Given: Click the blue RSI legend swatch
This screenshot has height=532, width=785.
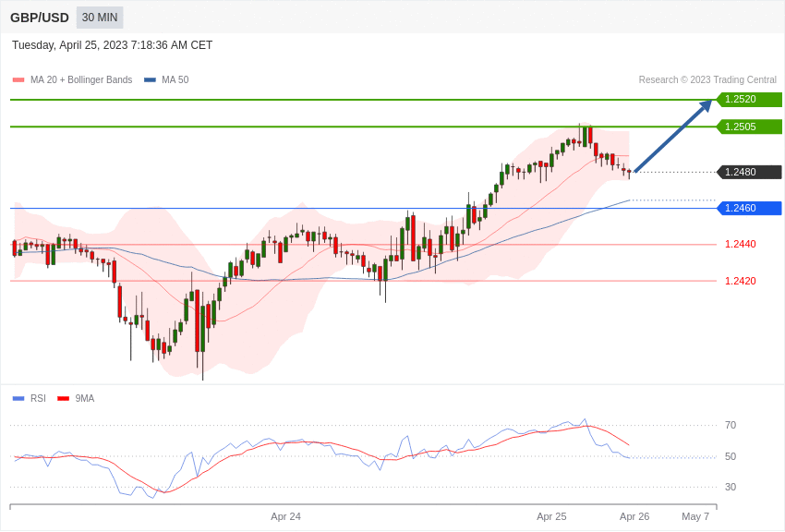Looking at the screenshot, I should tap(18, 399).
